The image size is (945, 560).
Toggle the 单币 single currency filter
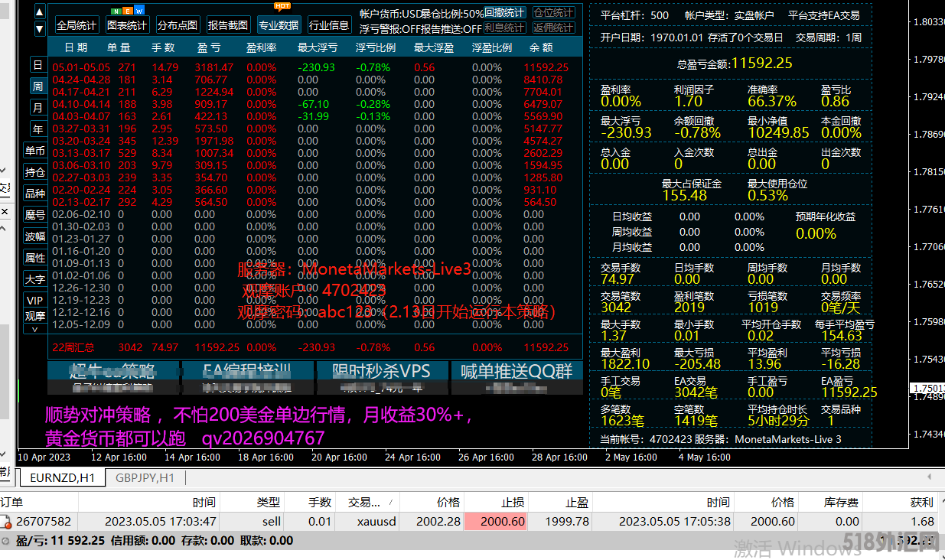click(x=35, y=151)
